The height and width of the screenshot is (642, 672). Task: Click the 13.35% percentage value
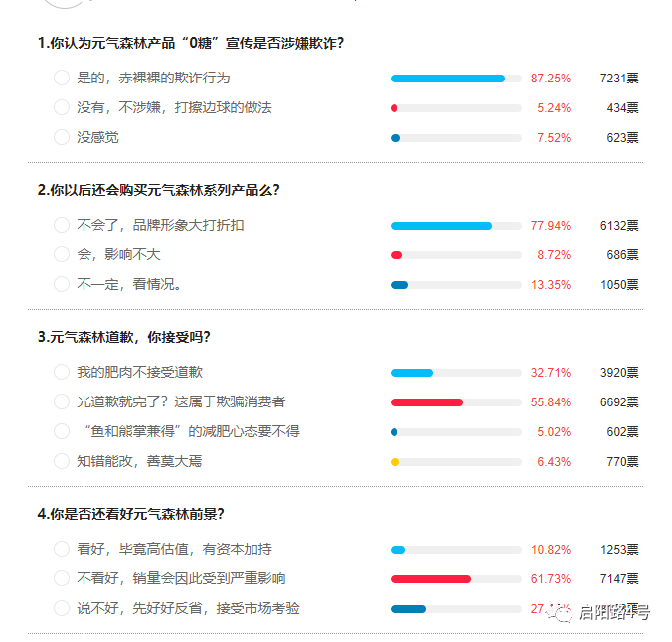[x=551, y=285]
